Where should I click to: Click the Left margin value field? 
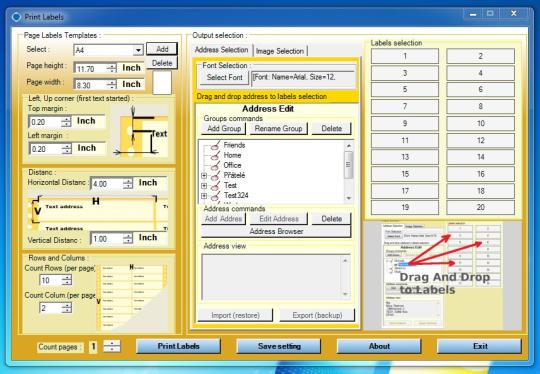pos(45,149)
